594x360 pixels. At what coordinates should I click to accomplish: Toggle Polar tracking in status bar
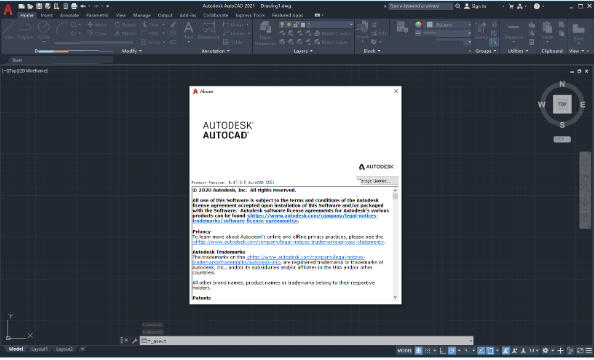(x=452, y=351)
